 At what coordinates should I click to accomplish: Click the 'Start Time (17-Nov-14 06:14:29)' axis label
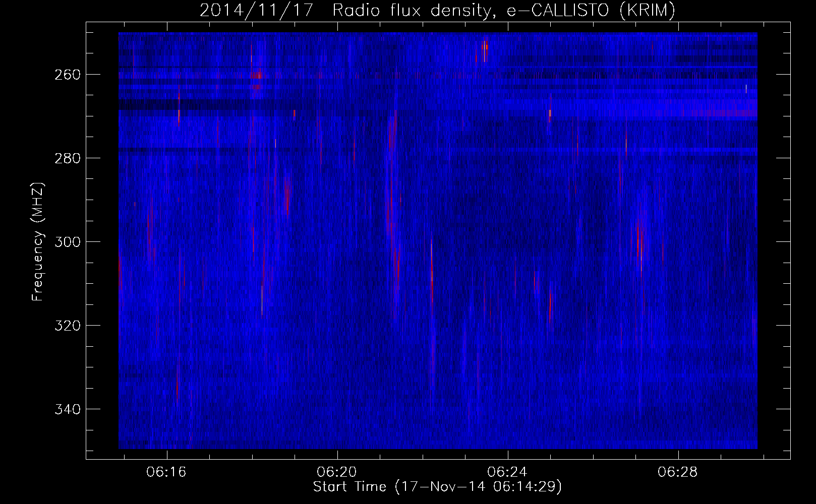[437, 487]
